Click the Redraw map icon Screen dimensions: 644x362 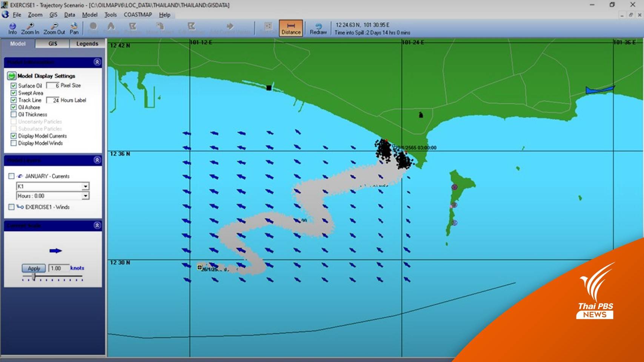318,28
